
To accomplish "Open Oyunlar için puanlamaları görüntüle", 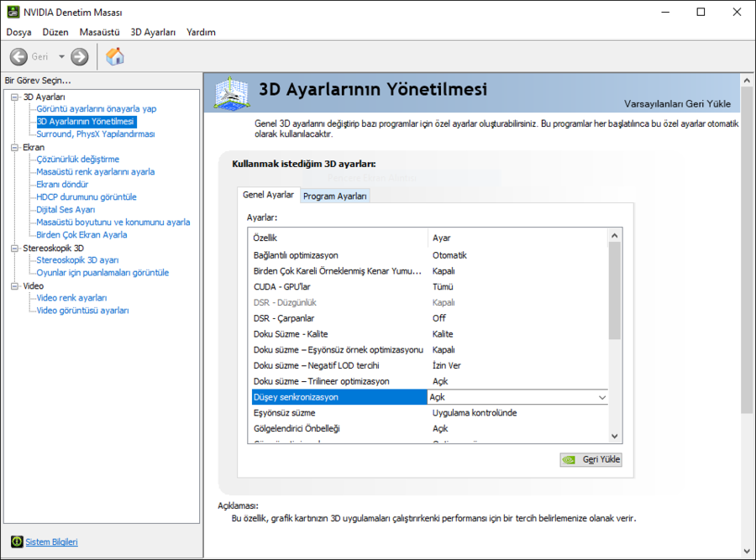I will tap(102, 272).
